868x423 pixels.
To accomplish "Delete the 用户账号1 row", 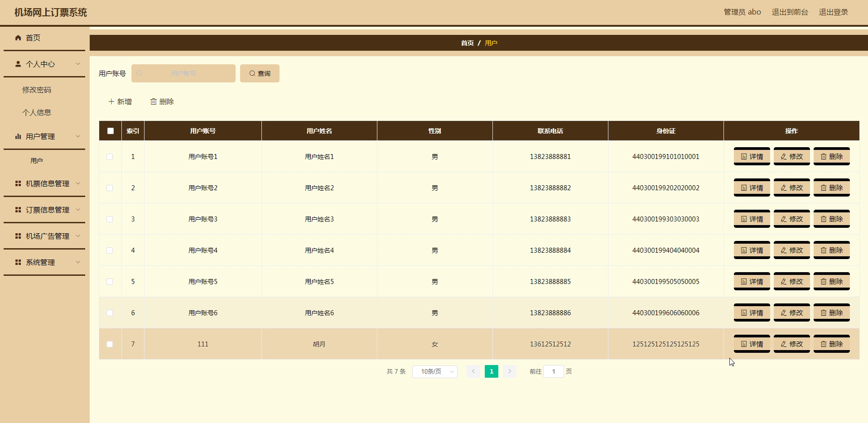I will tap(832, 156).
